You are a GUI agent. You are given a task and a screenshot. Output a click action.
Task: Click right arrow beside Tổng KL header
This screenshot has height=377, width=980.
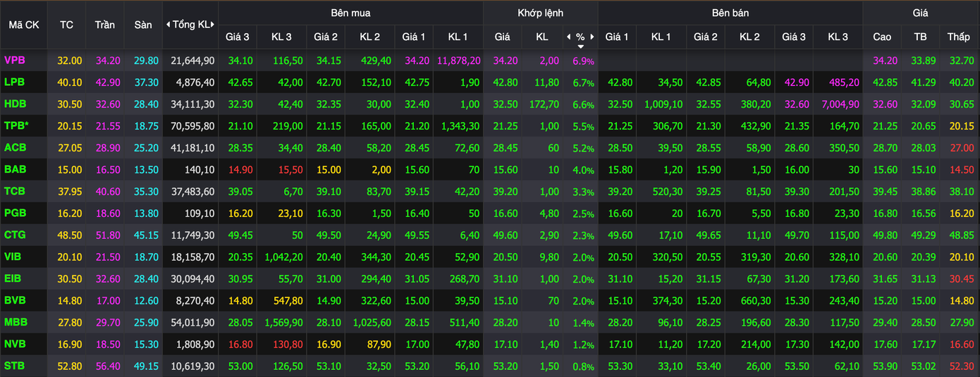212,25
